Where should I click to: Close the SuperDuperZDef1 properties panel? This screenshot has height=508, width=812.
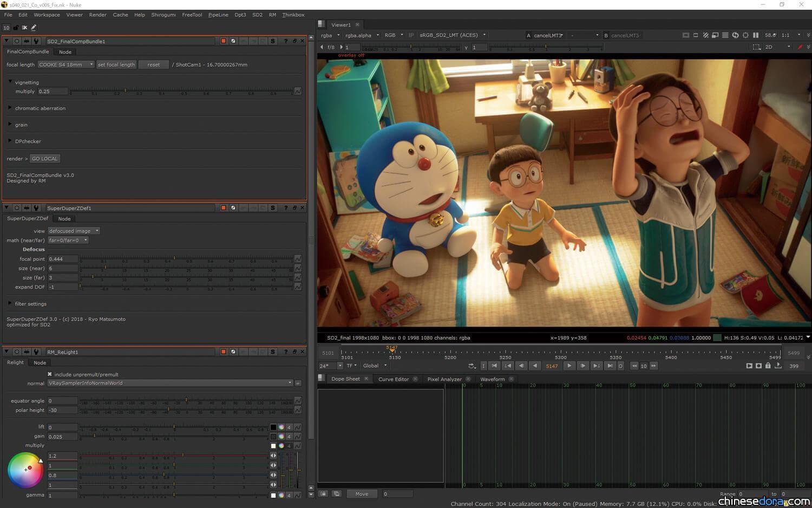point(303,208)
